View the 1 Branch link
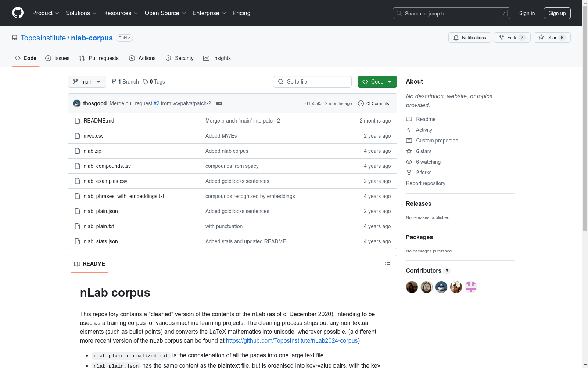This screenshot has height=368, width=588. (x=125, y=82)
